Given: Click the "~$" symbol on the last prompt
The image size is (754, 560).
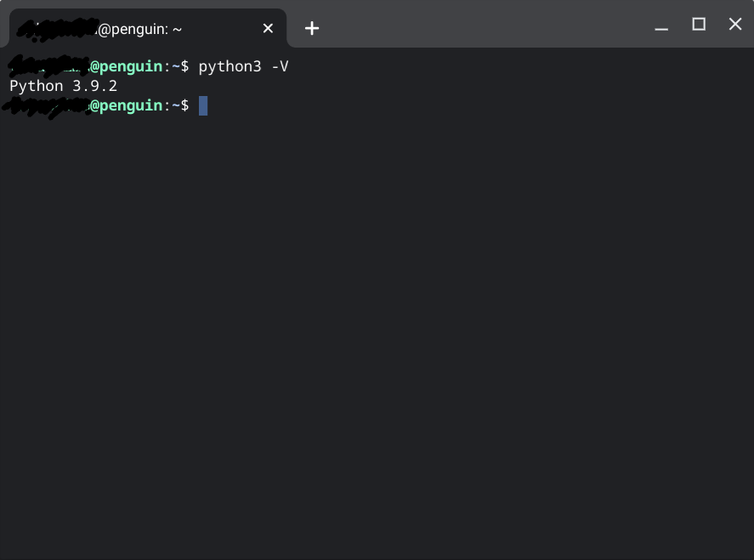Looking at the screenshot, I should (x=180, y=105).
